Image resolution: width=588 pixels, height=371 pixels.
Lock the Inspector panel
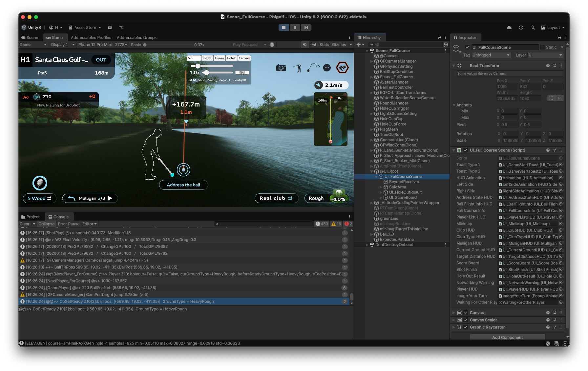[x=559, y=37]
